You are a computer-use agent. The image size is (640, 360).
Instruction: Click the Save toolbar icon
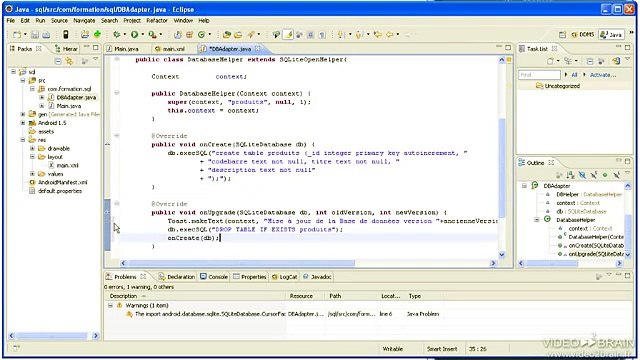point(35,35)
